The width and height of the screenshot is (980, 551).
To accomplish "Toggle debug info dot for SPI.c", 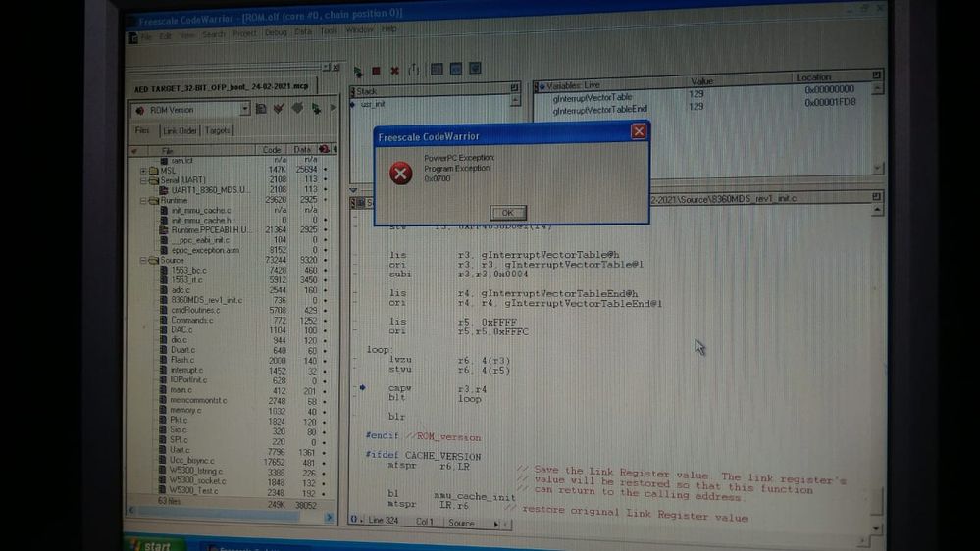I will pyautogui.click(x=324, y=441).
